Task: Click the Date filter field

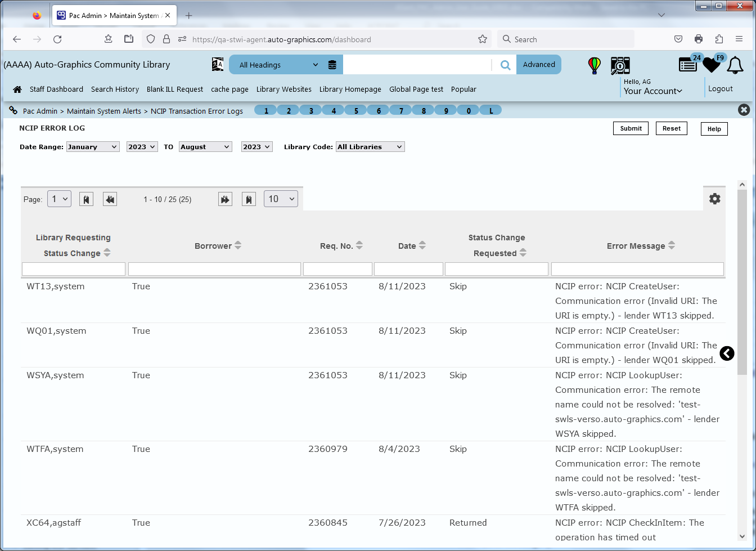Action: (x=408, y=269)
